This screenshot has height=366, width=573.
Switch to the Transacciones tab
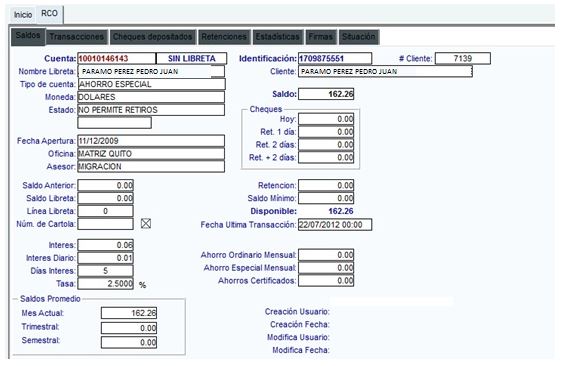(77, 37)
